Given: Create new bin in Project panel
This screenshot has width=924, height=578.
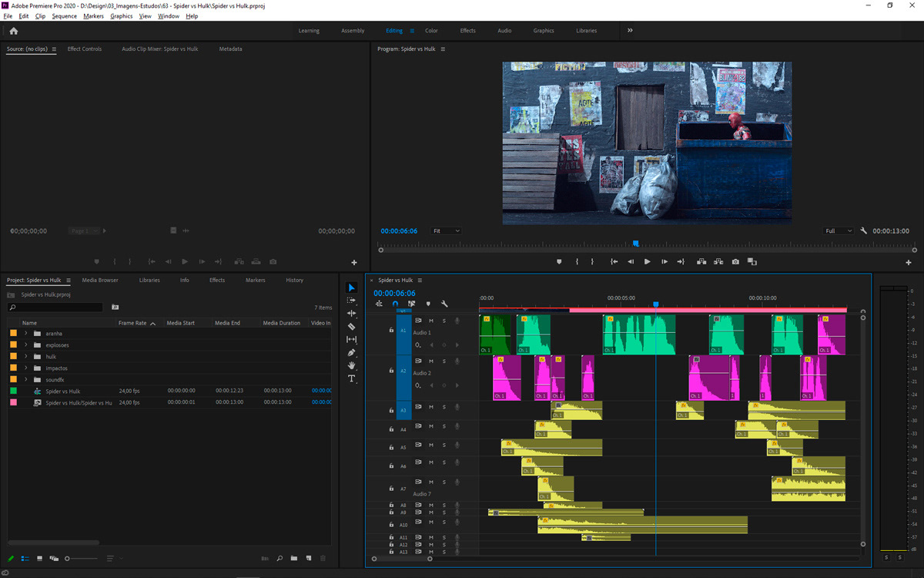Looking at the screenshot, I should pos(293,559).
